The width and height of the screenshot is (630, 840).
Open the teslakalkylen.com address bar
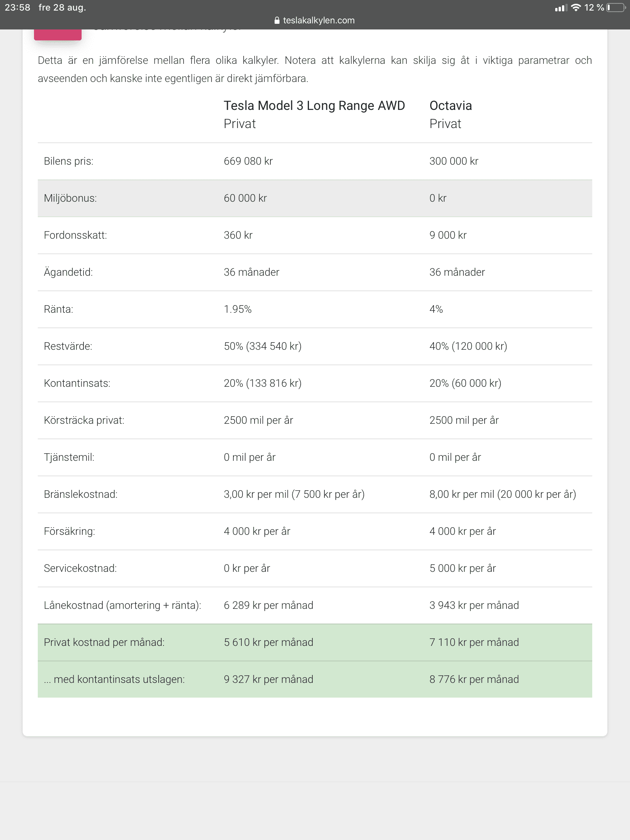318,20
